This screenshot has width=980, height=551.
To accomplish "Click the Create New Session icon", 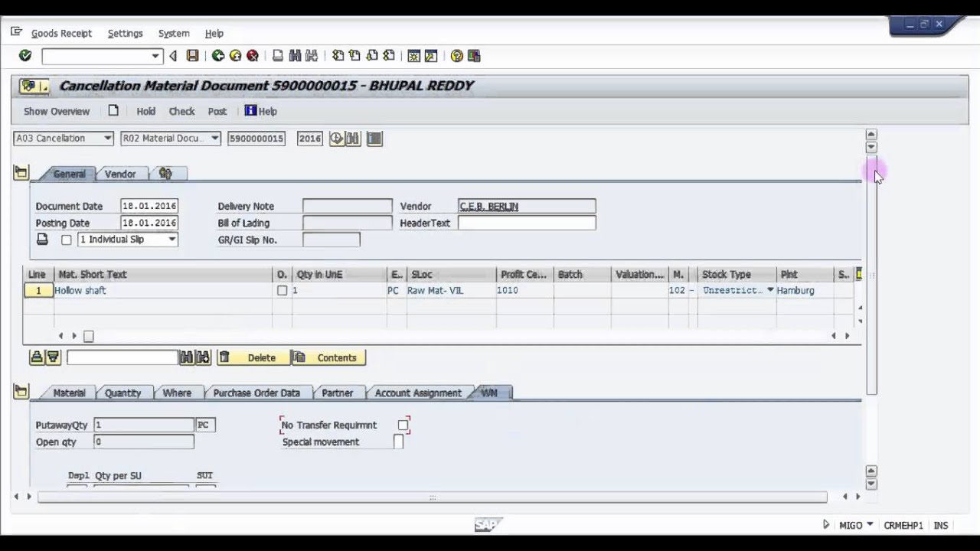I will click(414, 56).
